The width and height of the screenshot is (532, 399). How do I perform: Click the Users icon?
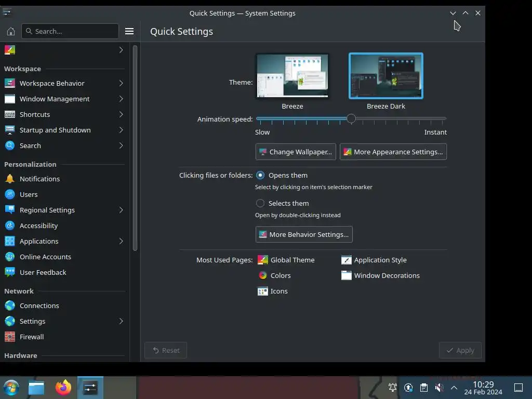(x=10, y=194)
